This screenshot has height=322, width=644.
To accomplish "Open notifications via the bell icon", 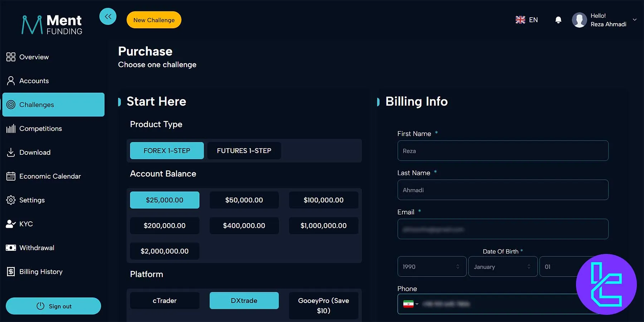I will pos(558,20).
